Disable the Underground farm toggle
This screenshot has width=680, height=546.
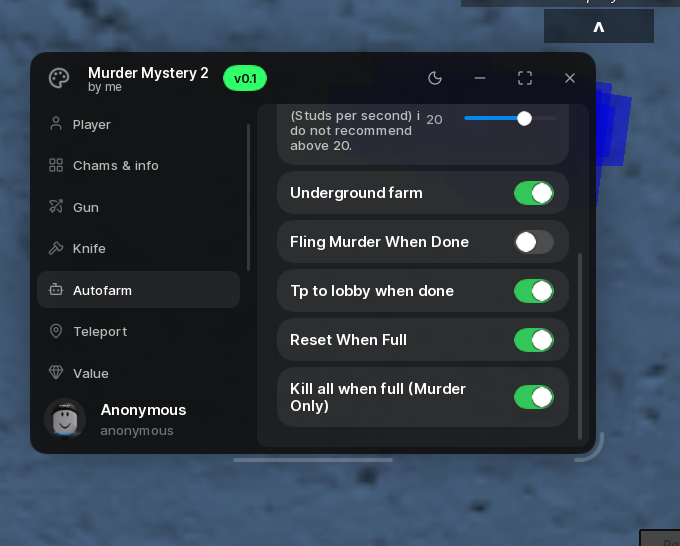coord(534,193)
